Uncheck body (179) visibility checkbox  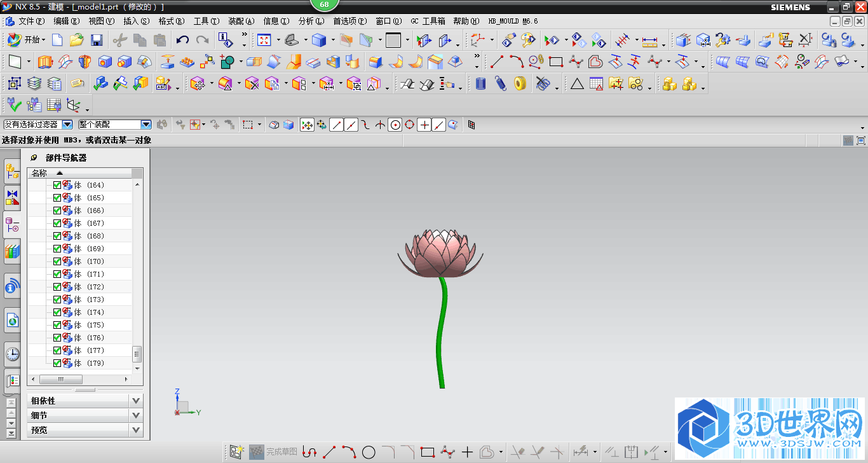point(57,363)
